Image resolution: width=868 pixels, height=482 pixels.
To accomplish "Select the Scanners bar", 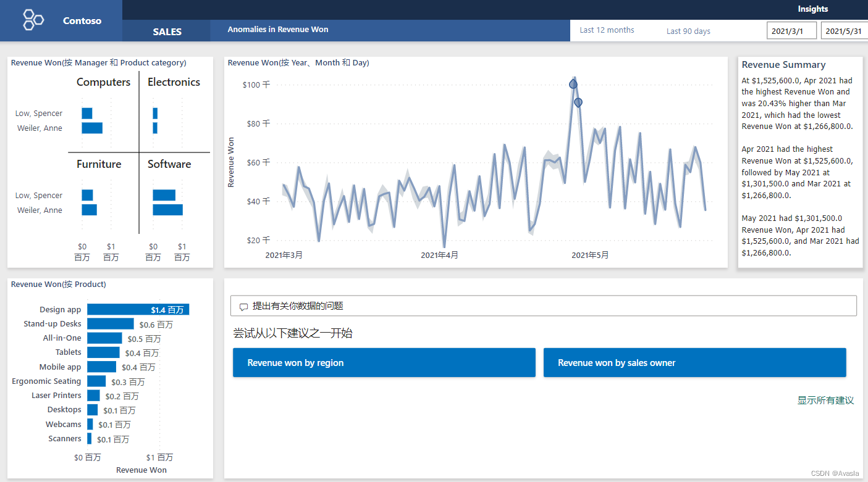I will point(90,439).
